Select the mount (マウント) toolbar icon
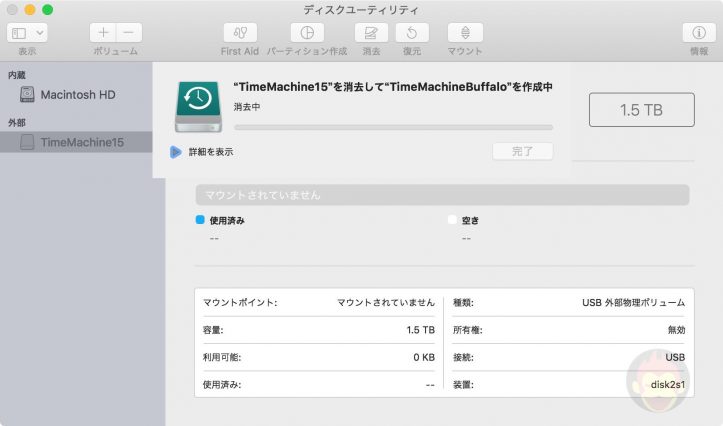The width and height of the screenshot is (723, 426). coord(465,33)
